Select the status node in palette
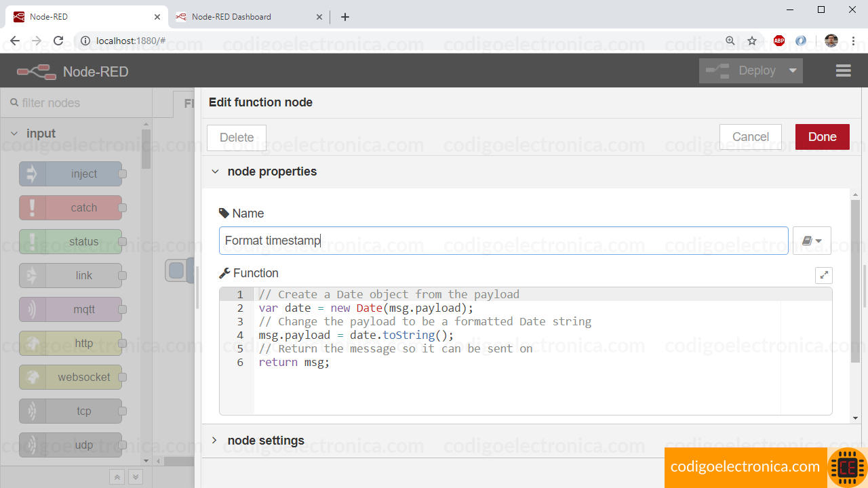 pyautogui.click(x=71, y=242)
